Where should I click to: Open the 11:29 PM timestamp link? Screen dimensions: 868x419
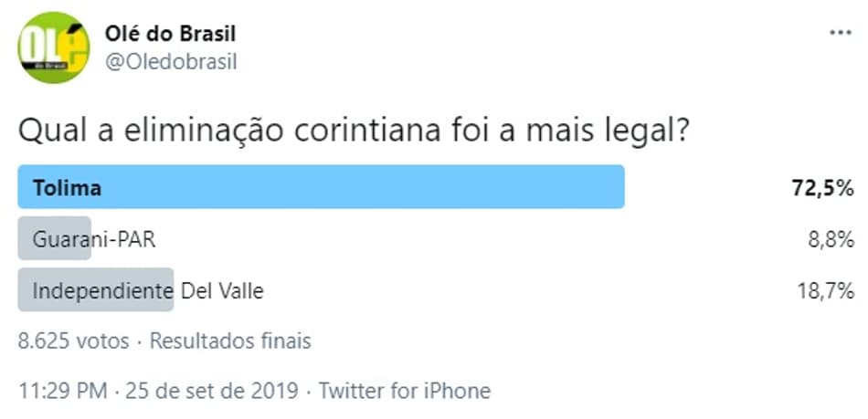point(63,391)
